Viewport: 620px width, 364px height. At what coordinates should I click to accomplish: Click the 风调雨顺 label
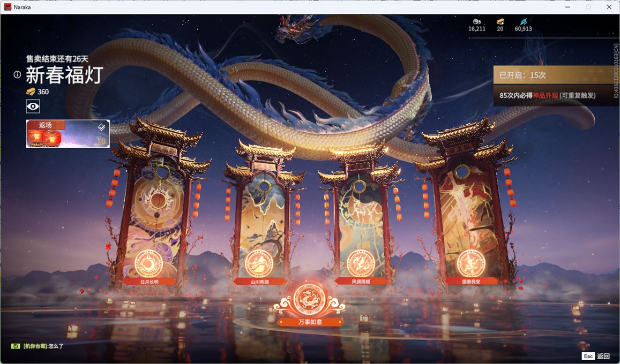pyautogui.click(x=361, y=282)
